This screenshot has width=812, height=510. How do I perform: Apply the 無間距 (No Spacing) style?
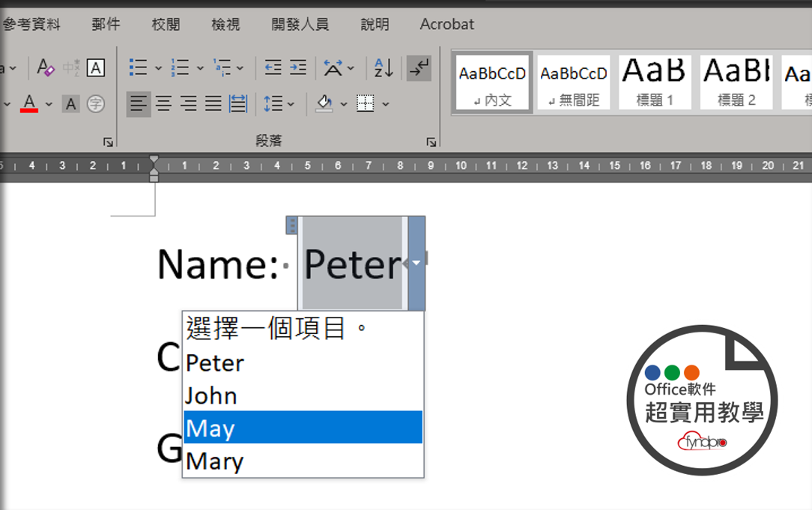click(574, 82)
